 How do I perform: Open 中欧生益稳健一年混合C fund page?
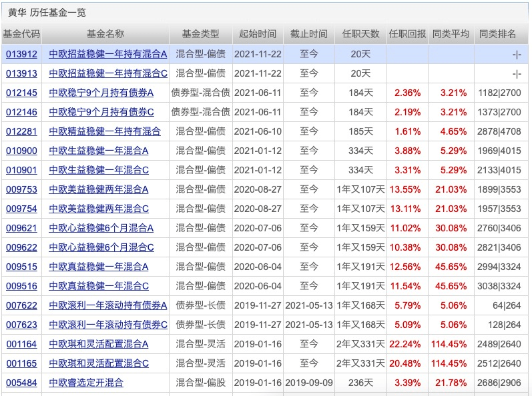(x=98, y=170)
